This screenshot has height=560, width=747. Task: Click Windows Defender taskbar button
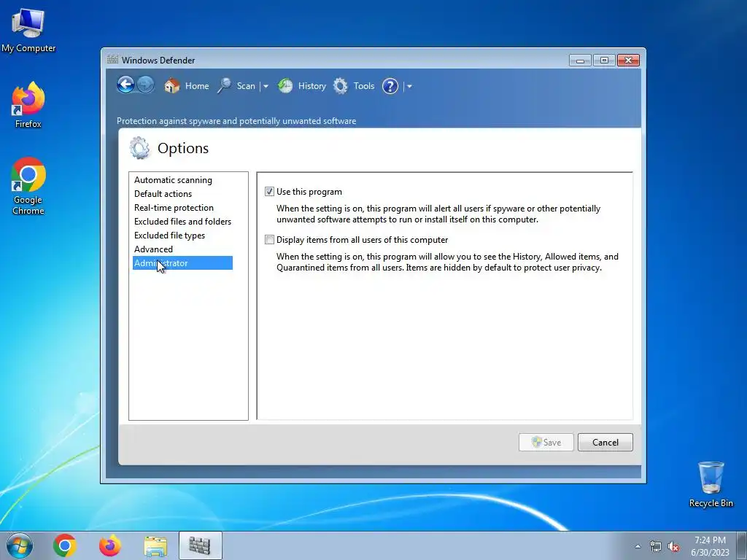pyautogui.click(x=200, y=545)
